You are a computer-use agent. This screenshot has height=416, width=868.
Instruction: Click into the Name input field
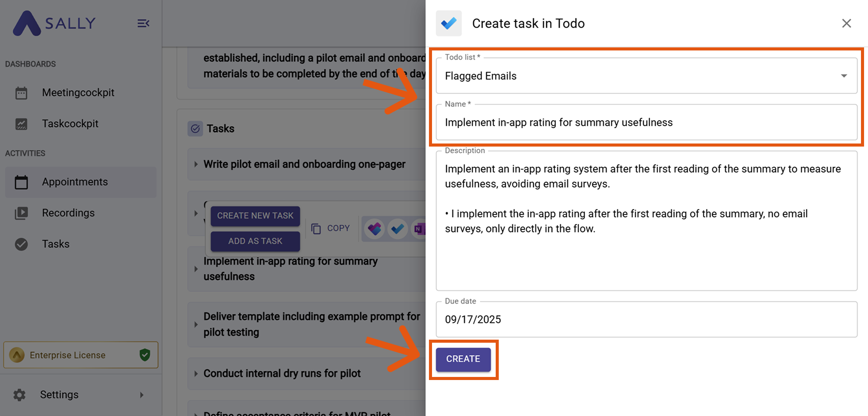click(646, 122)
